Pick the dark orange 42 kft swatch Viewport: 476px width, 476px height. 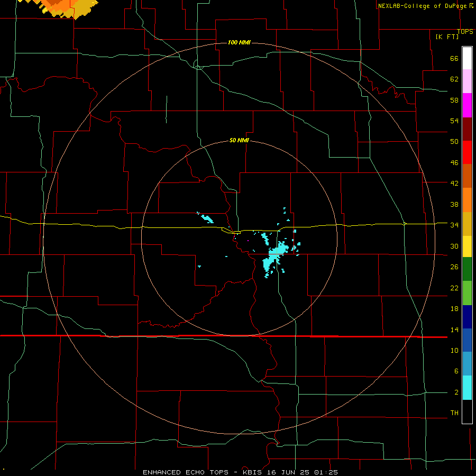467,176
